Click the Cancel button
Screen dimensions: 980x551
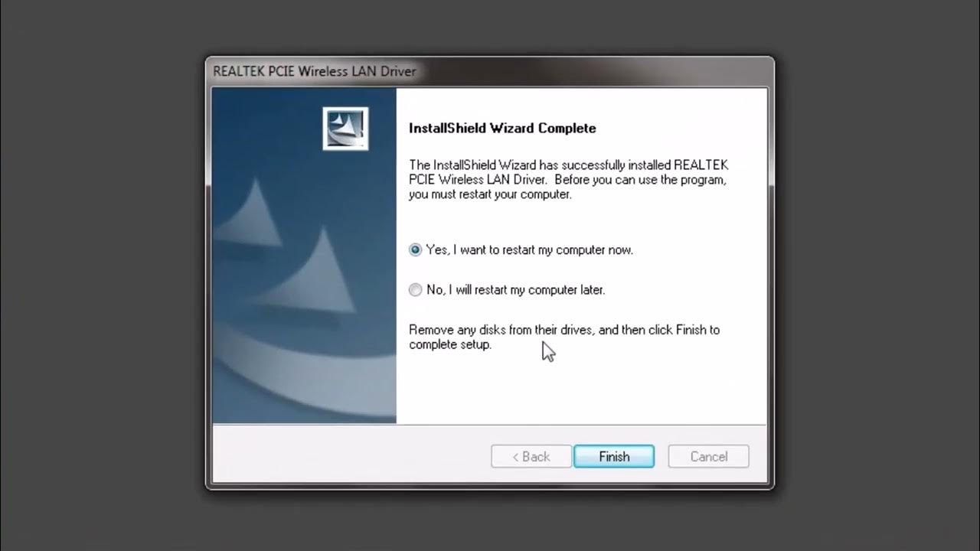point(708,457)
